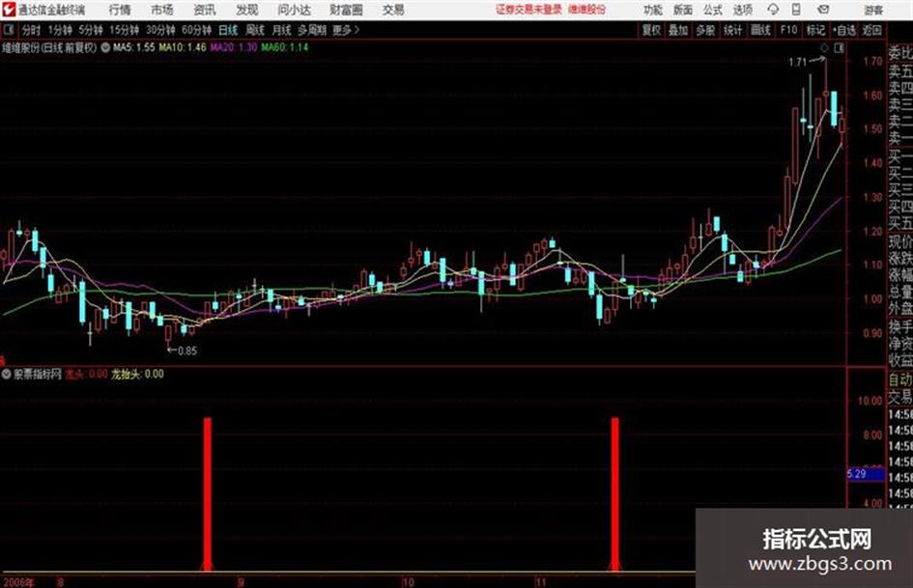
Task: Select the 日线 daily period tab
Action: (x=228, y=30)
